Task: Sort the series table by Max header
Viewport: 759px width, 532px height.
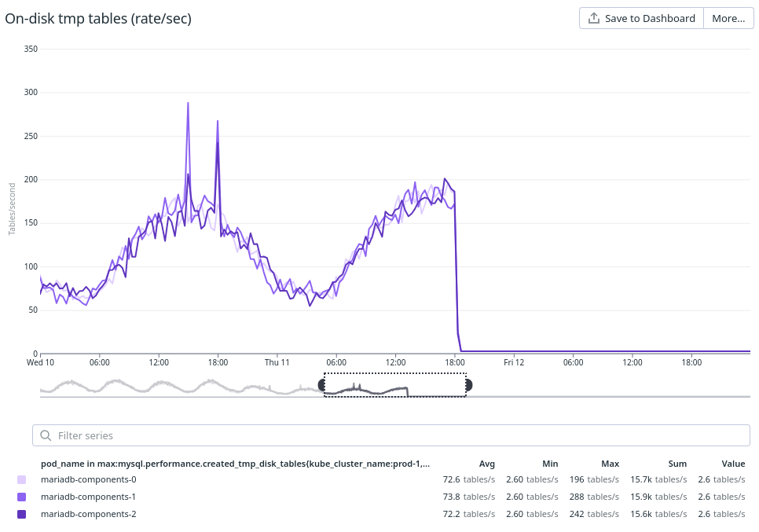Action: 610,464
